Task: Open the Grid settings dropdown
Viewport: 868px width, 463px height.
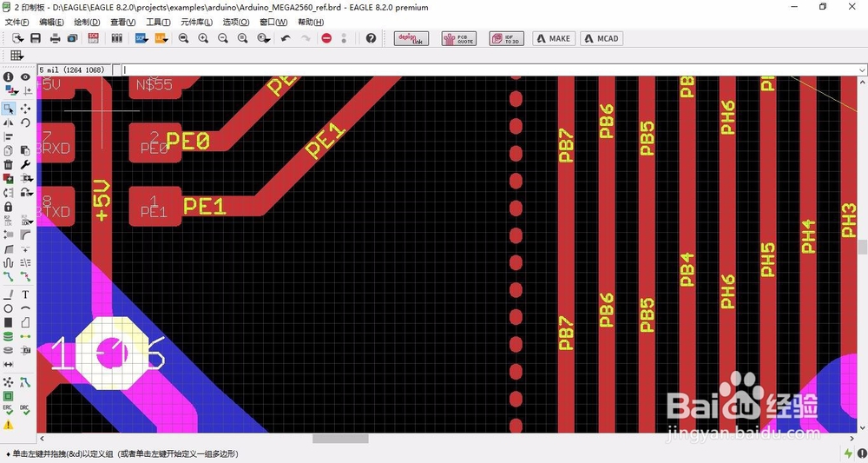Action: (x=16, y=55)
